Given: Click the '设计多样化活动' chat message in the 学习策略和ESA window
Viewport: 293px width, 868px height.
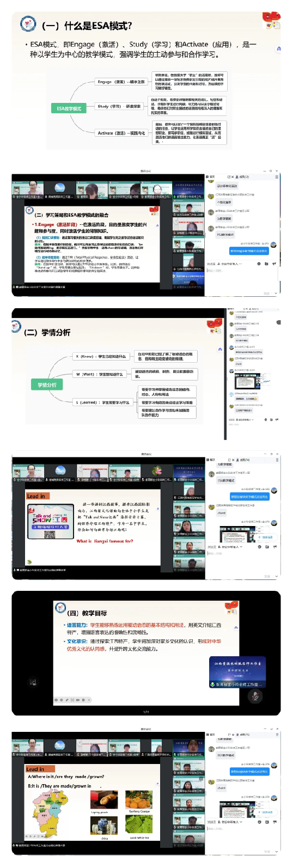Looking at the screenshot, I should click(227, 186).
